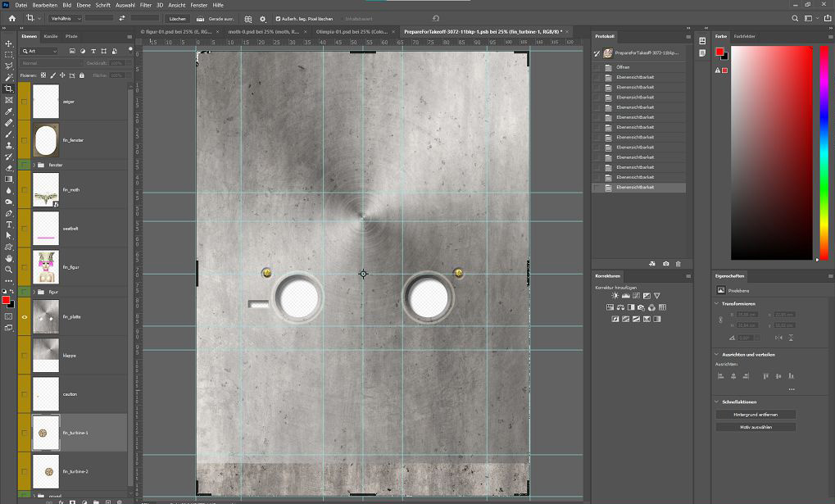This screenshot has height=504, width=835.
Task: Open the layer filter Art dropdown
Action: click(x=39, y=51)
